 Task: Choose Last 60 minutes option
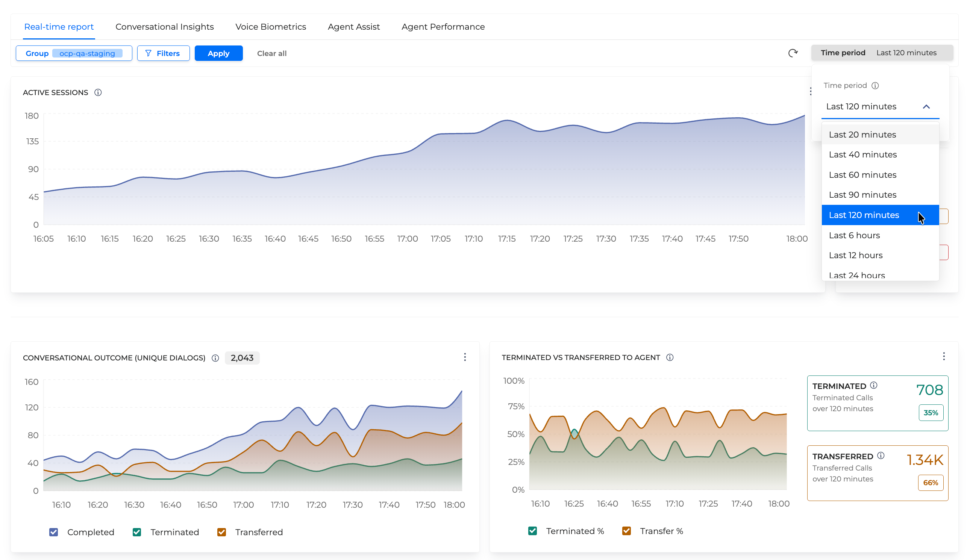(x=880, y=175)
